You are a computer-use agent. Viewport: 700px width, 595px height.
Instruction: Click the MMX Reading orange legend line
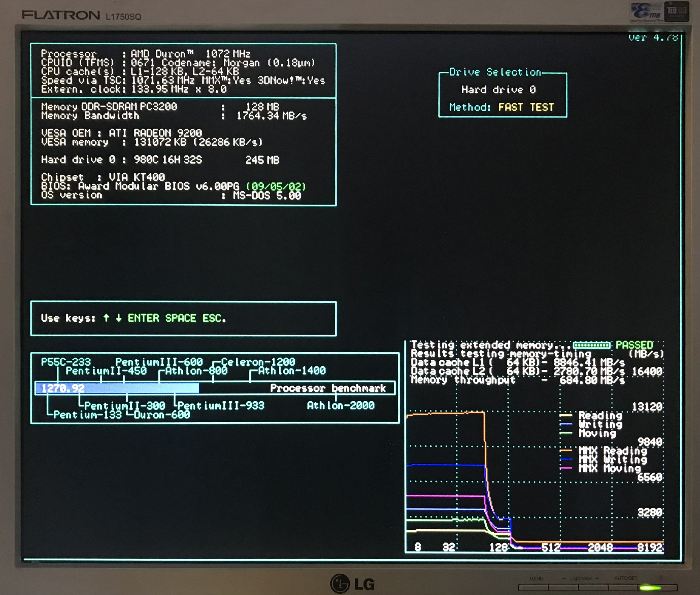point(566,450)
